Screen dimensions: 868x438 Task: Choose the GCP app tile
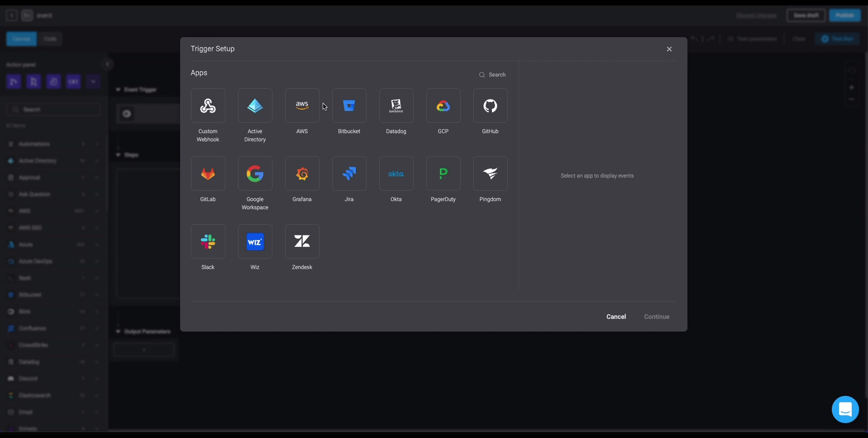(x=443, y=106)
